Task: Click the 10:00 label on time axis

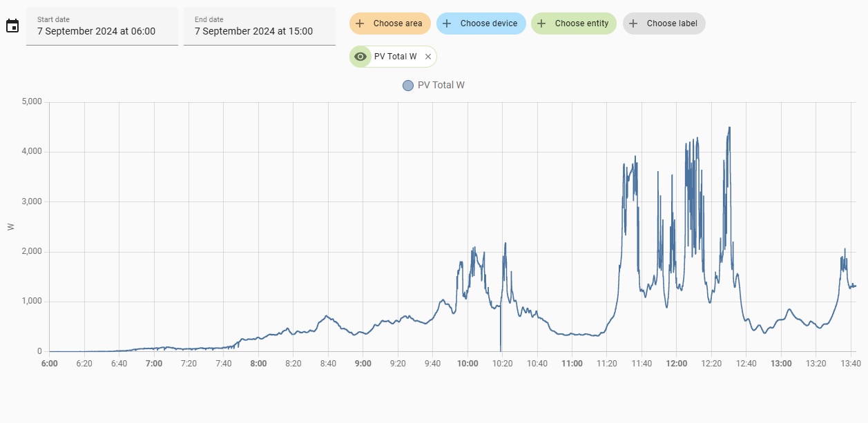Action: [467, 364]
